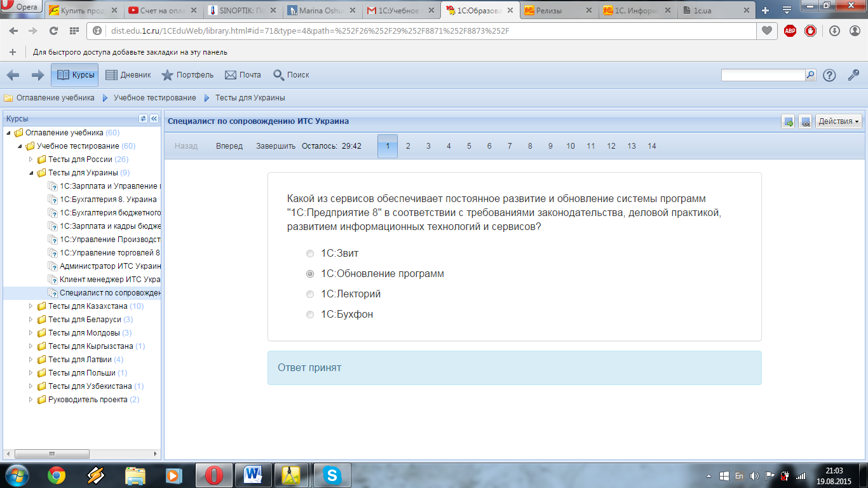Open a new browser tab with plus
Viewport: 868px width, 488px height.
point(765,10)
